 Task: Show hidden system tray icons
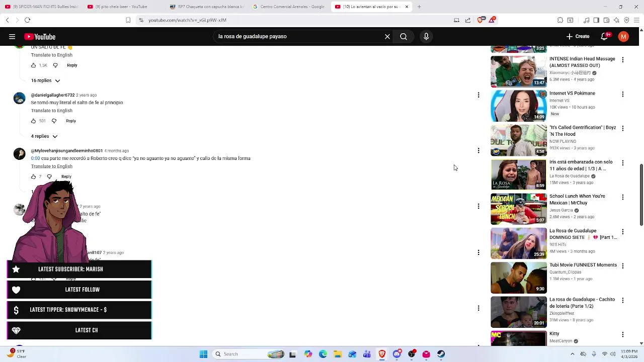(572, 354)
